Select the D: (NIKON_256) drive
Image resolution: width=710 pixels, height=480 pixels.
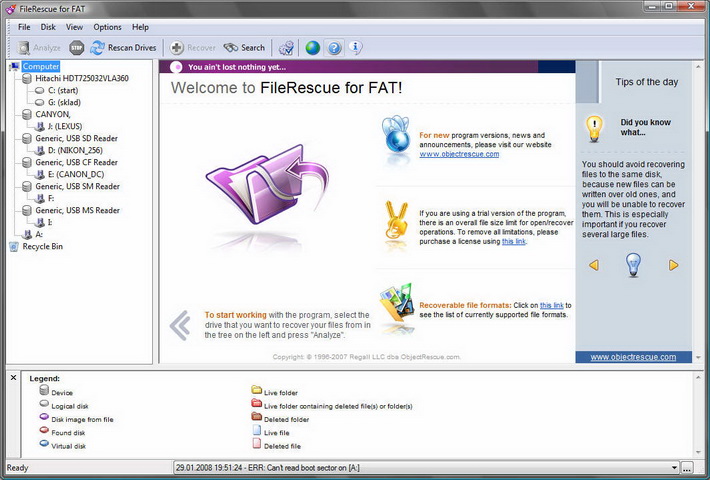(x=77, y=150)
